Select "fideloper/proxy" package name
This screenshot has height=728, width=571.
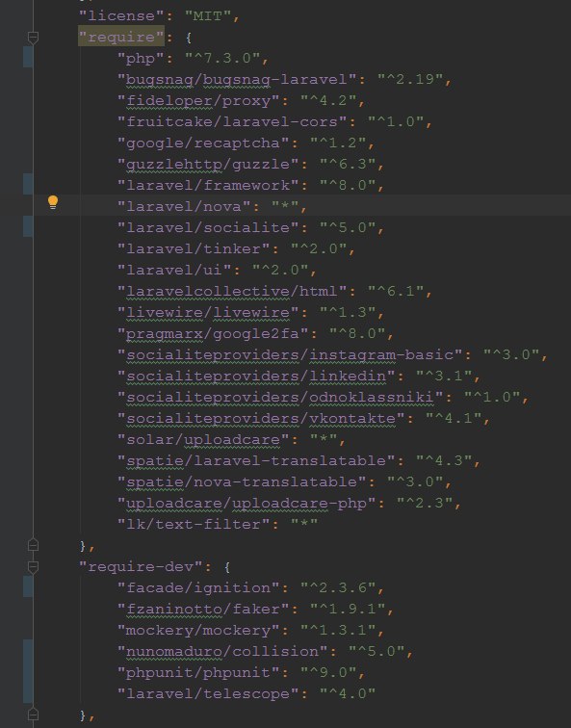(x=198, y=101)
